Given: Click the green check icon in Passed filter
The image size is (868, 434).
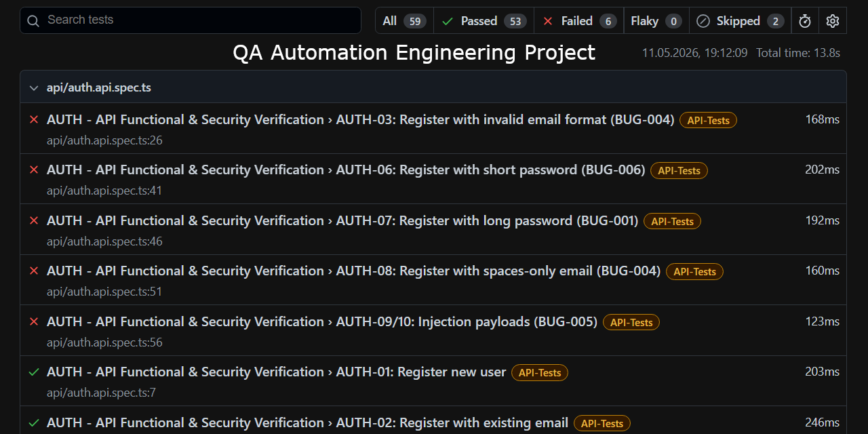Looking at the screenshot, I should point(448,22).
